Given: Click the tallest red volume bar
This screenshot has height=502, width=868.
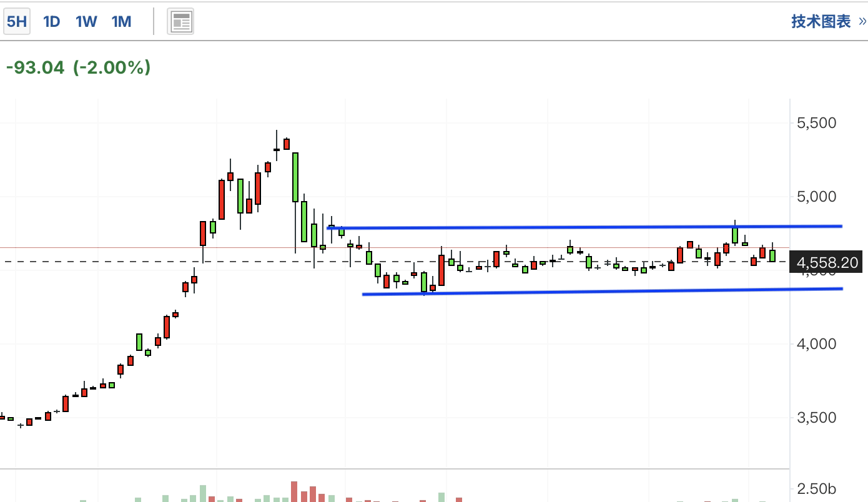Looking at the screenshot, I should (x=295, y=491).
